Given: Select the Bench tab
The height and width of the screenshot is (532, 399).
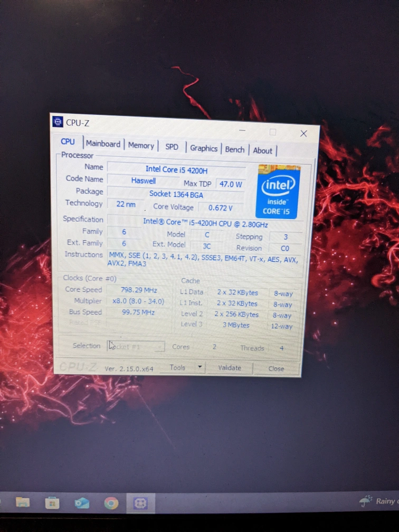Looking at the screenshot, I should tap(235, 149).
